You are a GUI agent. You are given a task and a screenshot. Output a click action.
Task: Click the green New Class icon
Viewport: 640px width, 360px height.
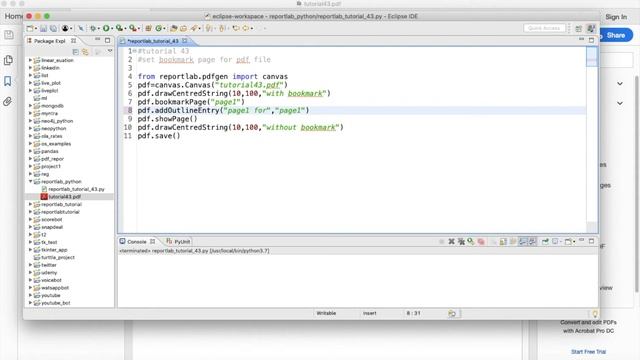pos(158,28)
